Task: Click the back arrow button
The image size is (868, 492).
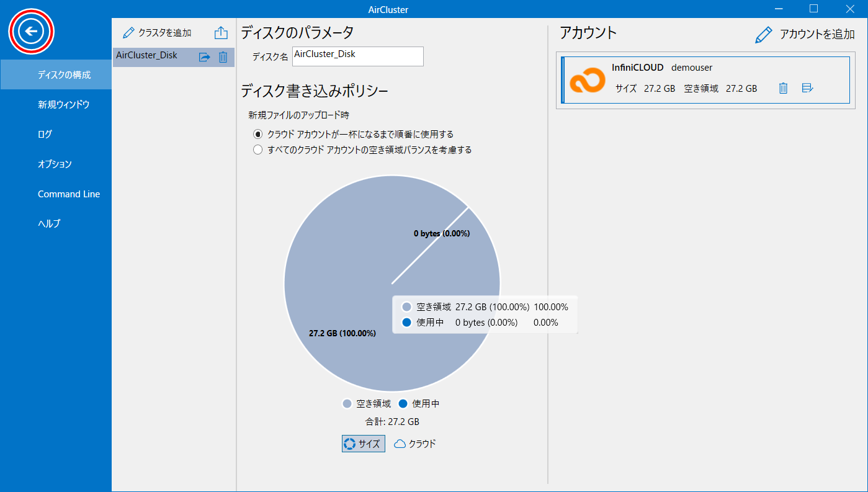Action: [31, 30]
